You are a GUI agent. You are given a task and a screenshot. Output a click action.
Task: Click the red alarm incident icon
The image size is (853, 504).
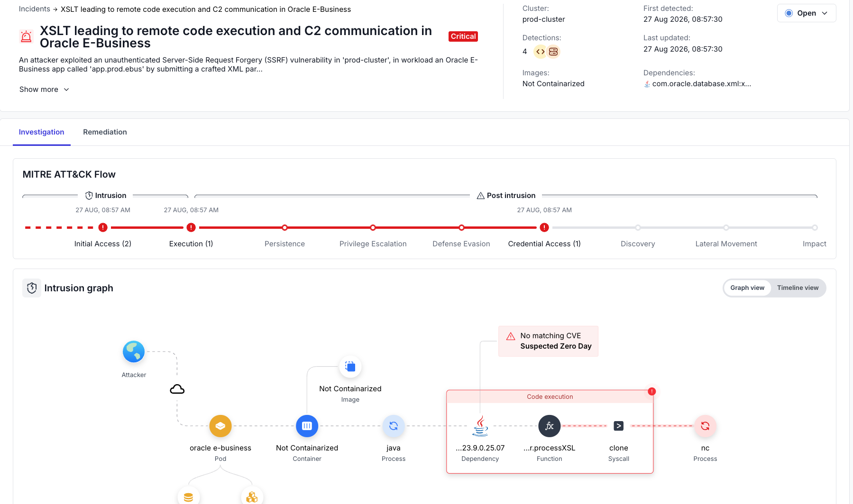(x=27, y=36)
